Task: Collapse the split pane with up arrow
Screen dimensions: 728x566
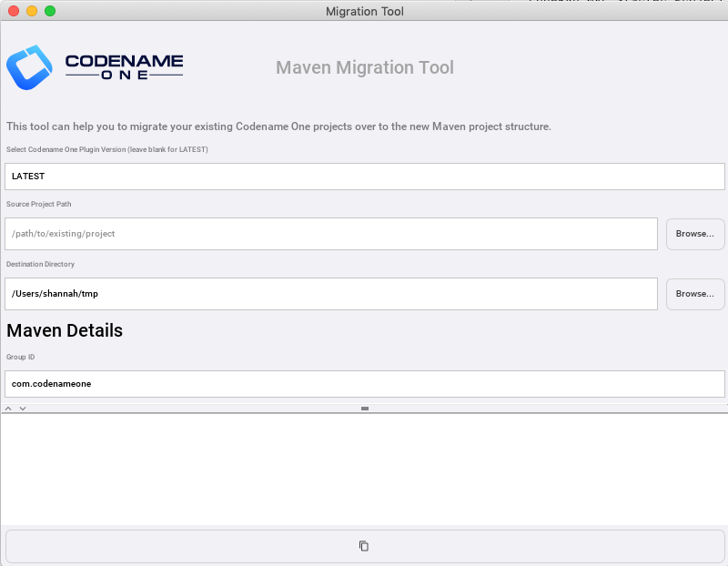Action: [10, 409]
